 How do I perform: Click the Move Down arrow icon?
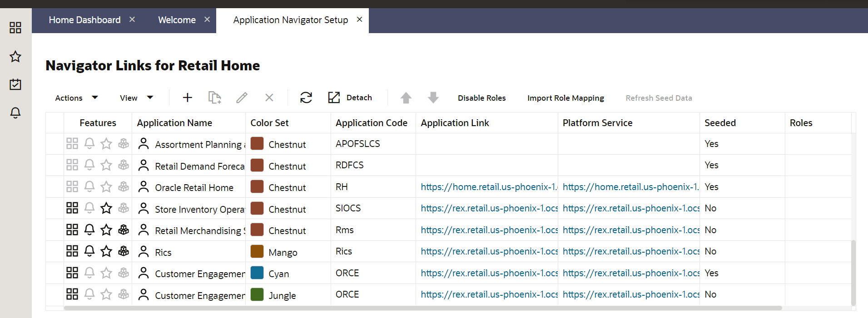tap(433, 98)
